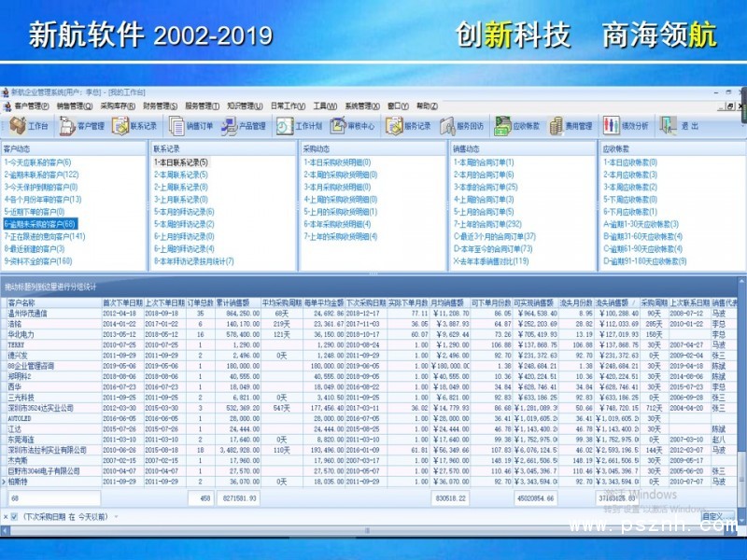Open the 财务管理 menu

[x=161, y=106]
